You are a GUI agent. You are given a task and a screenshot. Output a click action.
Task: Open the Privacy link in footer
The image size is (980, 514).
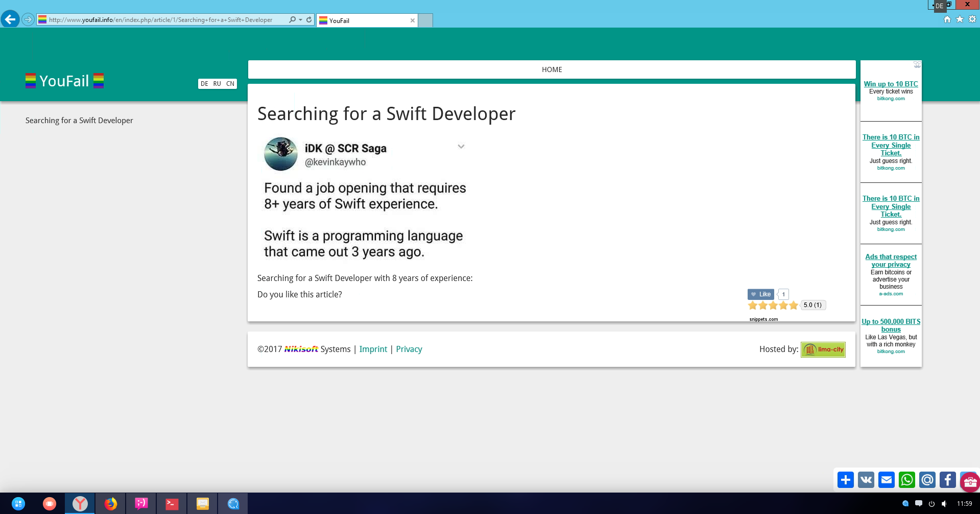pos(409,349)
